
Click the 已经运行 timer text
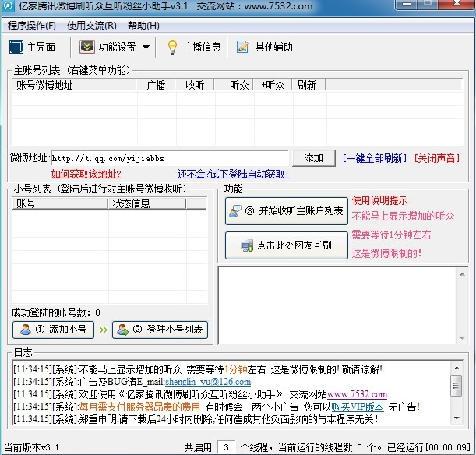pos(428,447)
